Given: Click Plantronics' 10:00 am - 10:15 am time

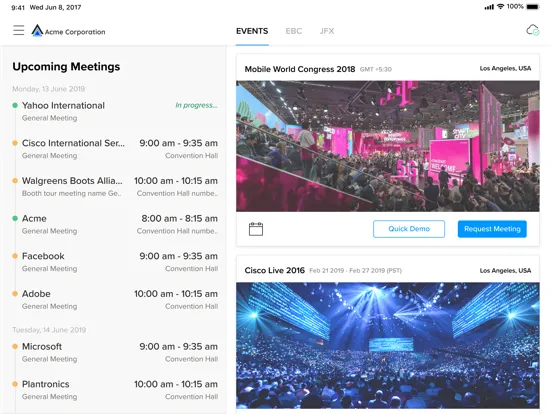Looking at the screenshot, I should pyautogui.click(x=176, y=384).
